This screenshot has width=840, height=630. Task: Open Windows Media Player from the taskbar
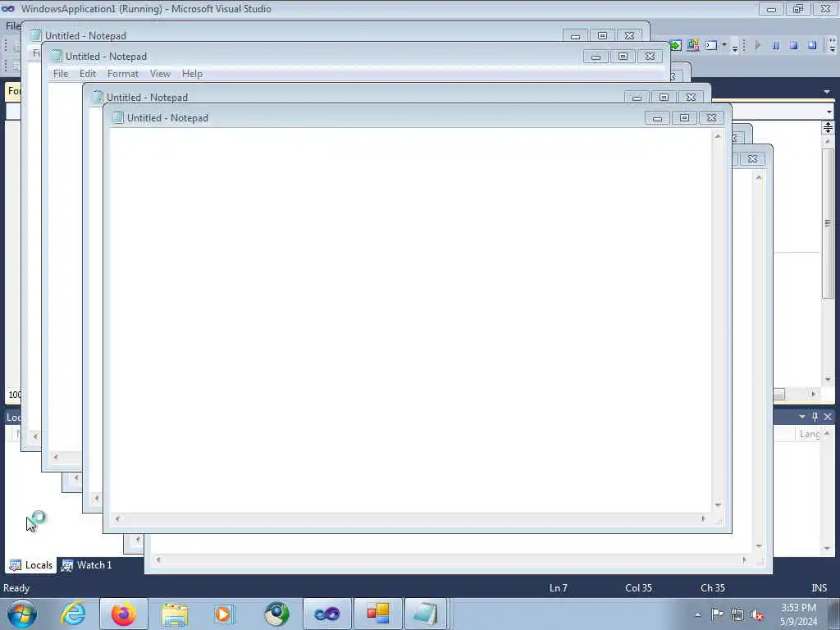[x=225, y=614]
